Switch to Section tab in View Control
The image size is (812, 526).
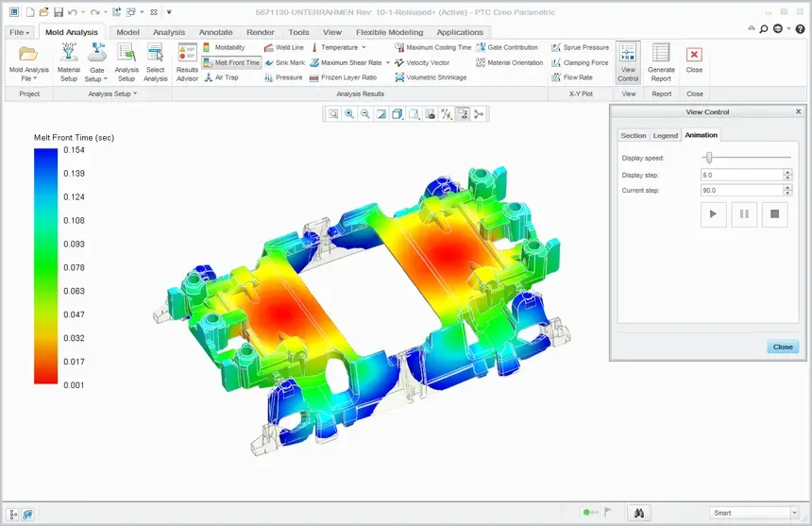coord(634,136)
